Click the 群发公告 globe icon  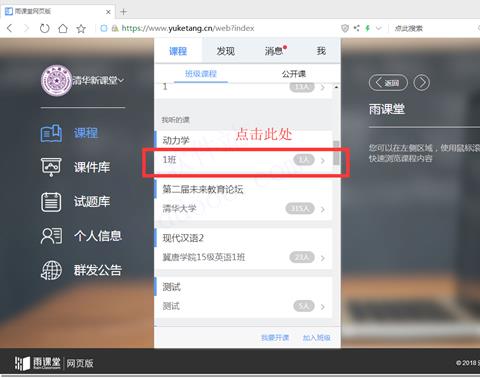[51, 270]
